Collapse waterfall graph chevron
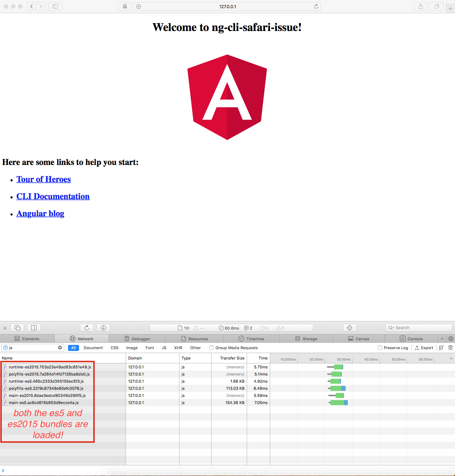The height and width of the screenshot is (476, 455). click(x=451, y=358)
